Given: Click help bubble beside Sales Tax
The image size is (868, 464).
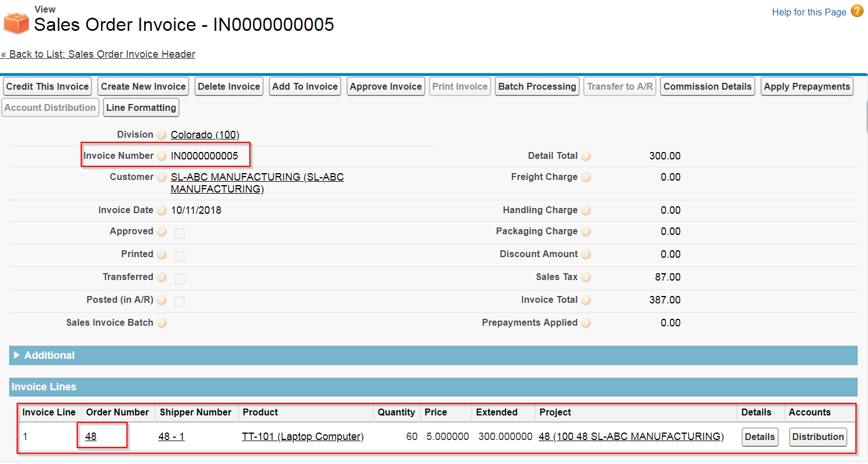Looking at the screenshot, I should coord(586,277).
